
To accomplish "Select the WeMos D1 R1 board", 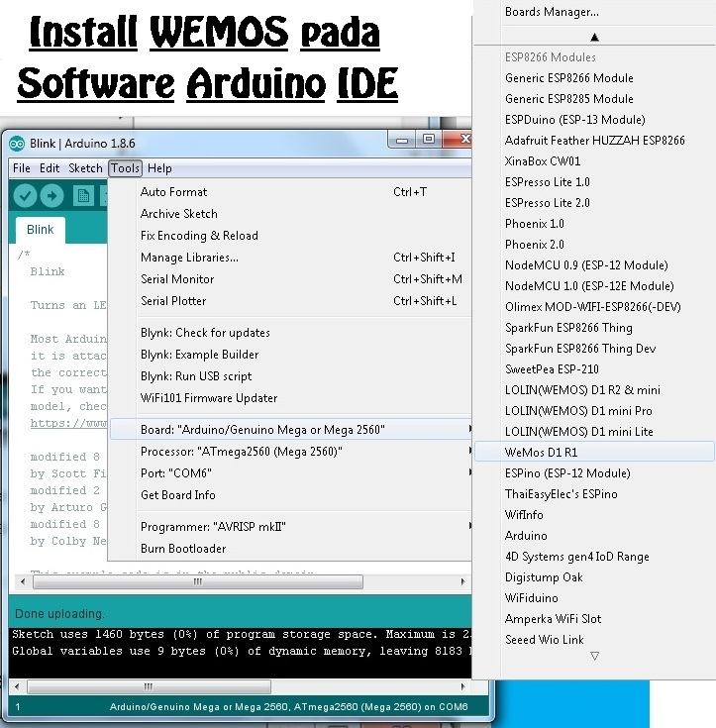I will [x=594, y=453].
